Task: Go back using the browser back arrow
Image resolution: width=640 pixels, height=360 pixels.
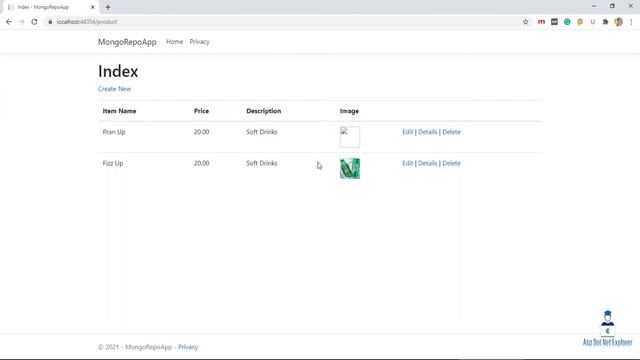Action: (9, 22)
